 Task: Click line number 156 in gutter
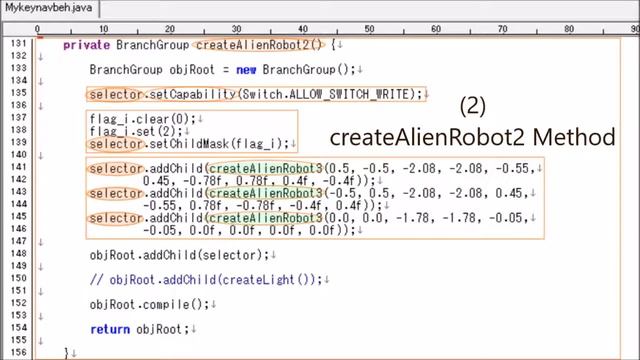coord(18,353)
